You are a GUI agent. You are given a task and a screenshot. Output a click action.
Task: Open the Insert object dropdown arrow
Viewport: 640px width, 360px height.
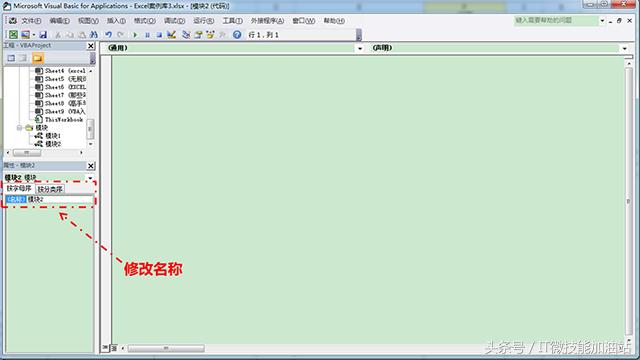33,35
